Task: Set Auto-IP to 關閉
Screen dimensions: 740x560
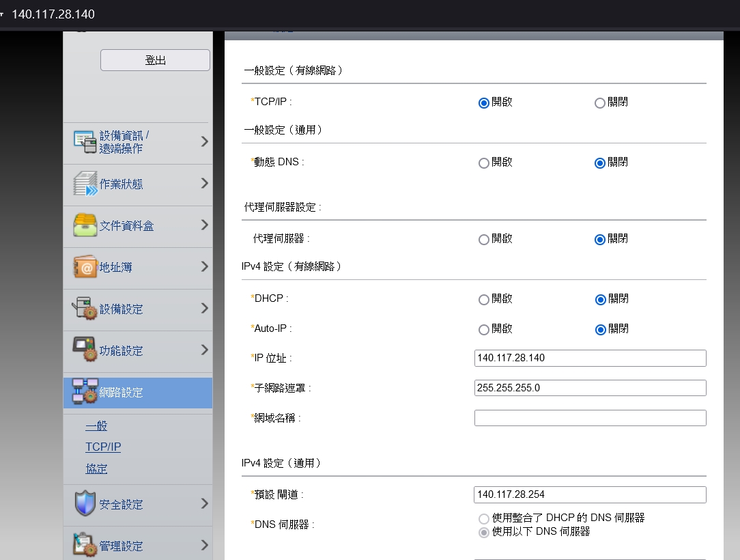Action: coord(600,330)
